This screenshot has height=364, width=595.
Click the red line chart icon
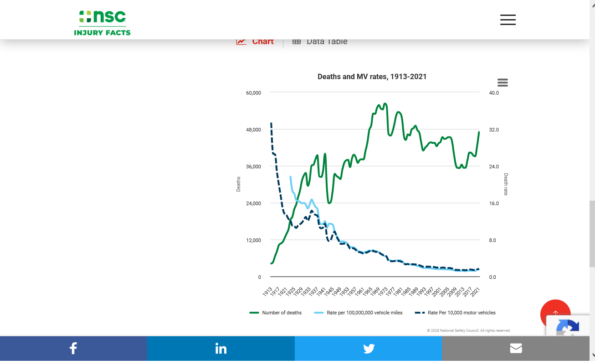(241, 41)
